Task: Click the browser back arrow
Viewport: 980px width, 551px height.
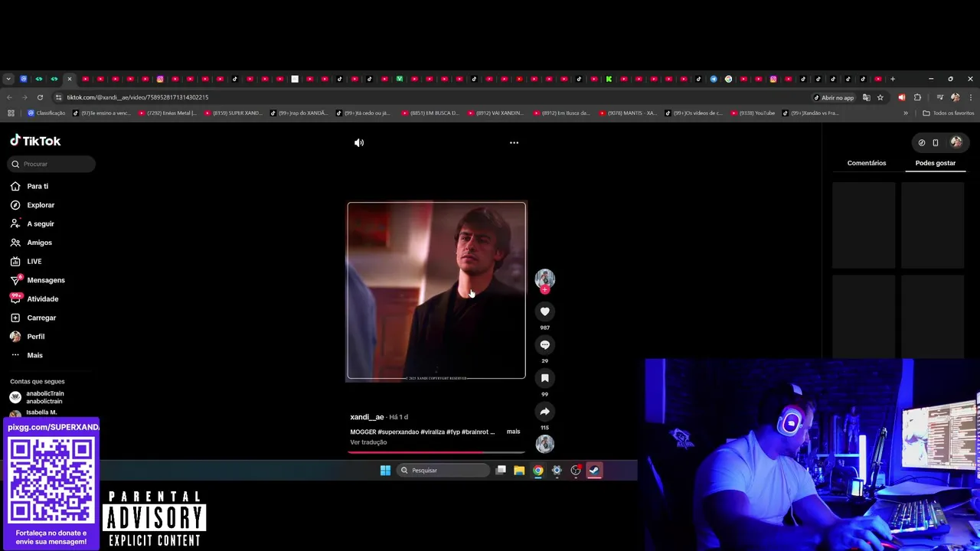Action: point(9,97)
